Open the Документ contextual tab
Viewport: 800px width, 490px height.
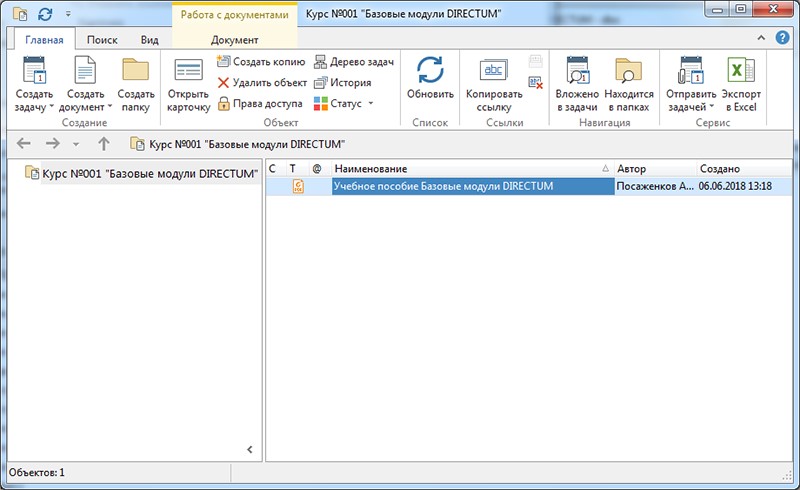(x=235, y=40)
